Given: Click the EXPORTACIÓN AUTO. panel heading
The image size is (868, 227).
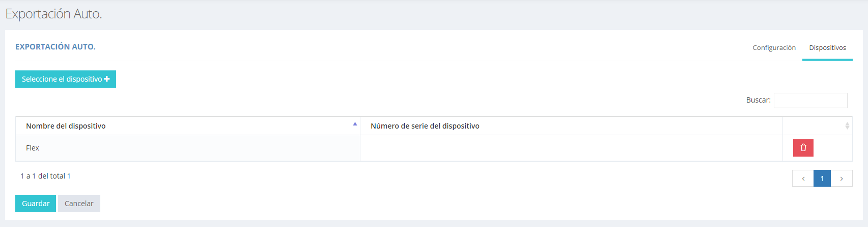Looking at the screenshot, I should coord(55,47).
